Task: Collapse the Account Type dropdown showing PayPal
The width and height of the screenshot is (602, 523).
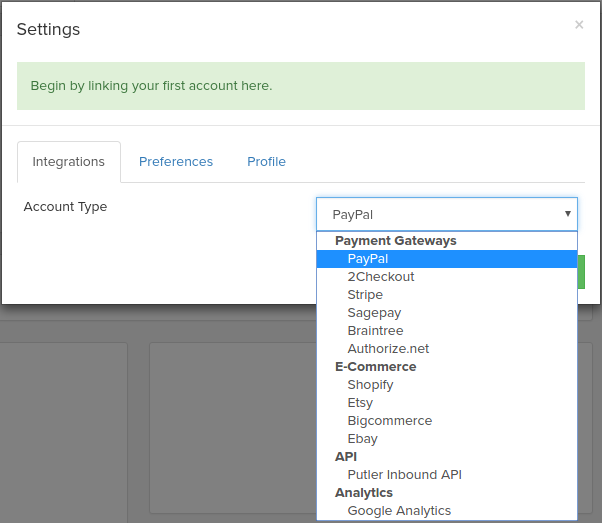Action: pyautogui.click(x=447, y=214)
